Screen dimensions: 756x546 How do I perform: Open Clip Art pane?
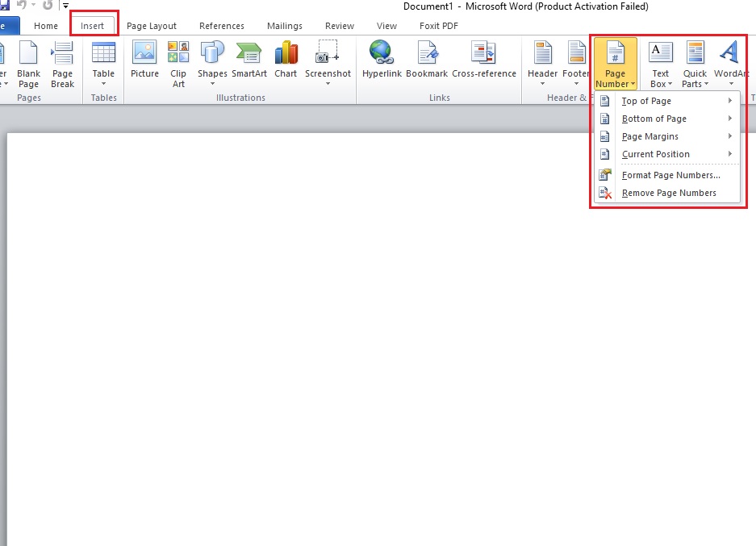tap(178, 65)
